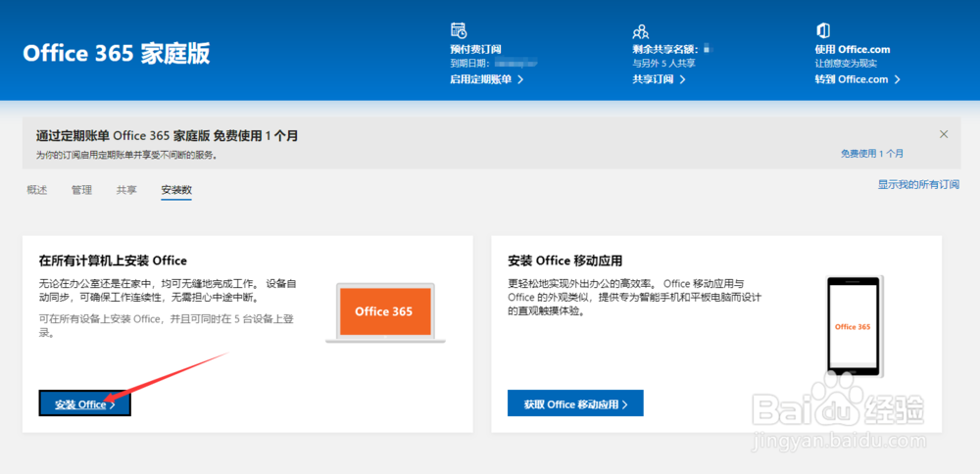Click 与另外 5 人共享 text
Image resolution: width=980 pixels, height=474 pixels.
pos(663,63)
